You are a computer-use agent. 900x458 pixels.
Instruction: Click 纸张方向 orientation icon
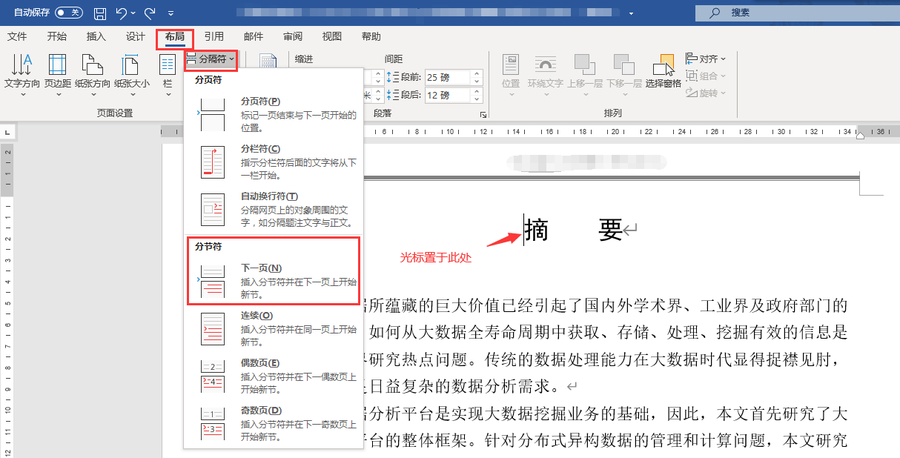(x=94, y=72)
